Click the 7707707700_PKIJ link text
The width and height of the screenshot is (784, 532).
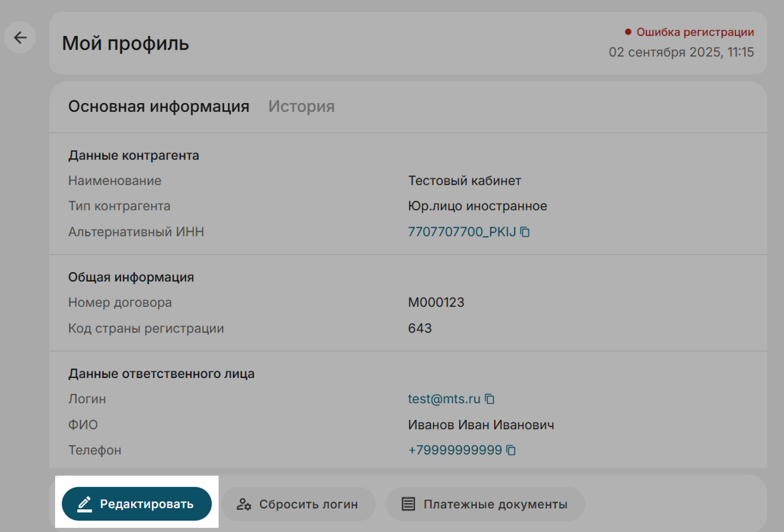point(461,232)
